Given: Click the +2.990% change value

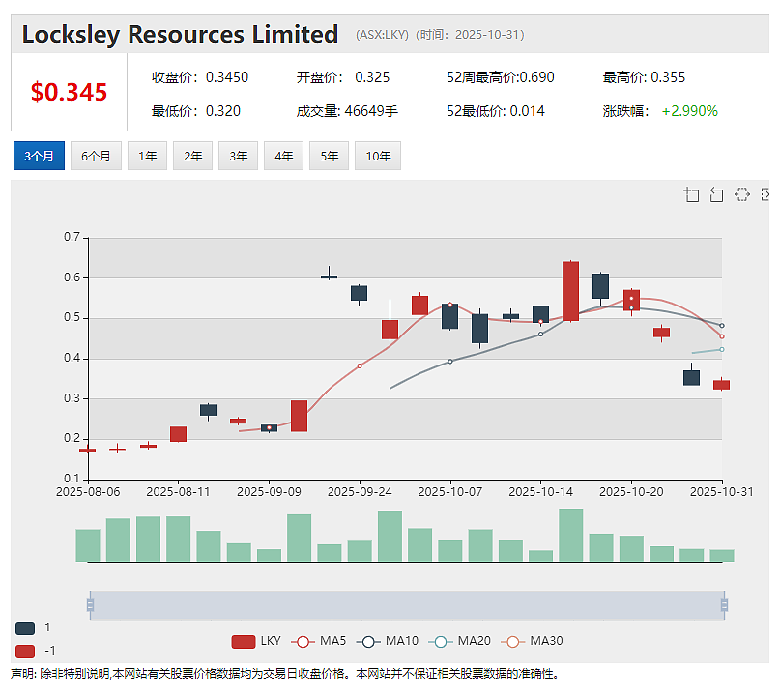Looking at the screenshot, I should tap(689, 111).
